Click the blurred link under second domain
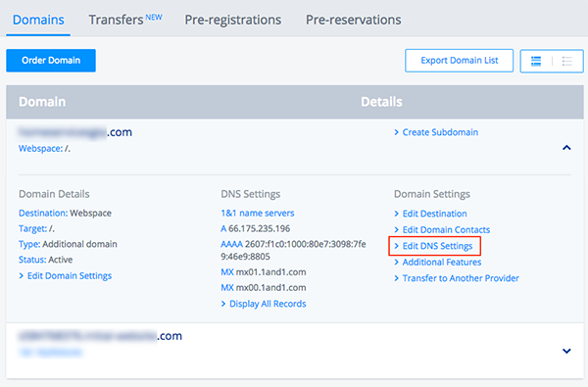588x387 pixels. [51, 352]
